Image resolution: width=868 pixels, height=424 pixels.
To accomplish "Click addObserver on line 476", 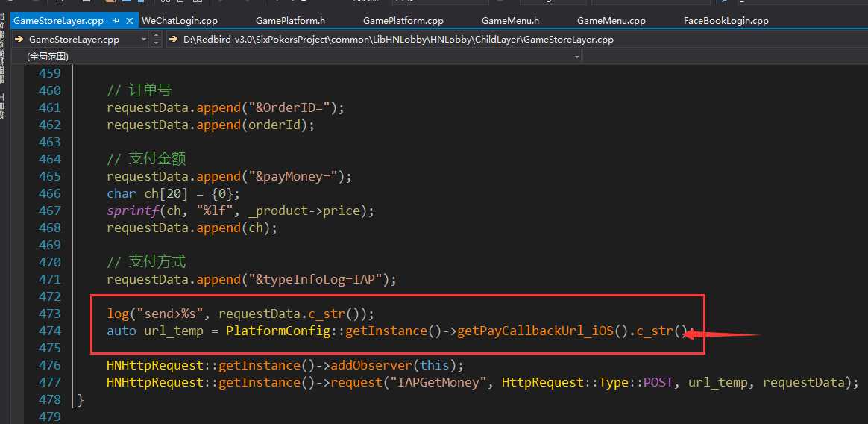I will tap(371, 365).
